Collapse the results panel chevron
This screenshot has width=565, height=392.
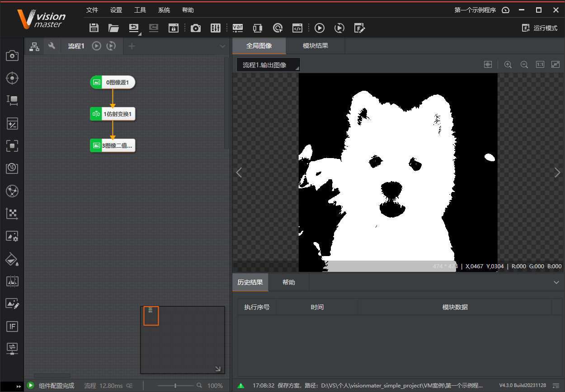pyautogui.click(x=556, y=282)
